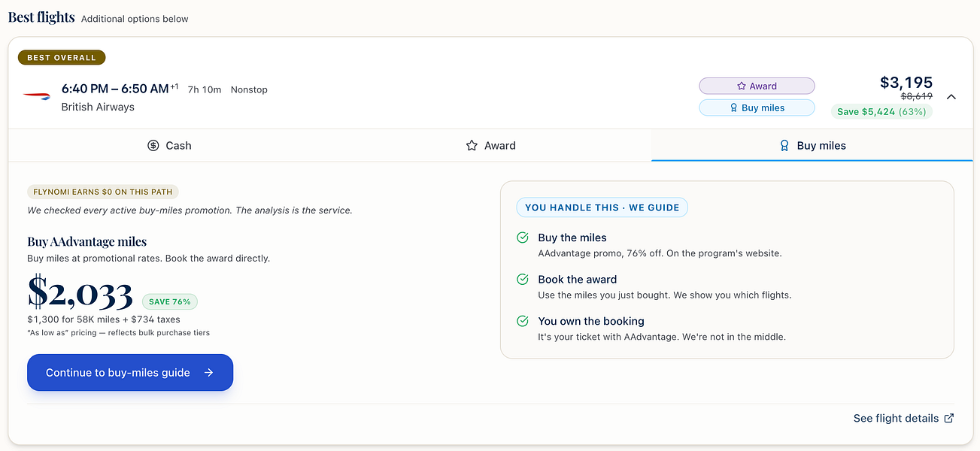The image size is (980, 451).
Task: Click Additional options below text
Action: click(x=135, y=19)
